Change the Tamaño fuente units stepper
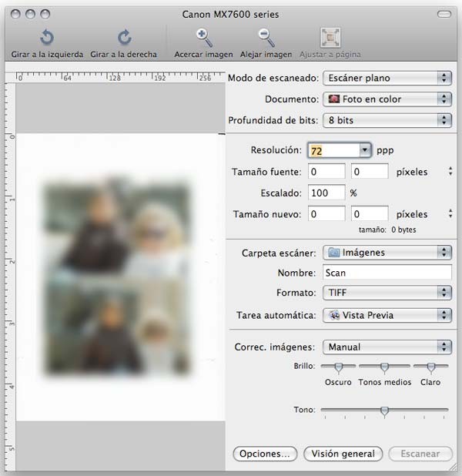Image resolution: width=462 pixels, height=476 pixels. point(450,172)
